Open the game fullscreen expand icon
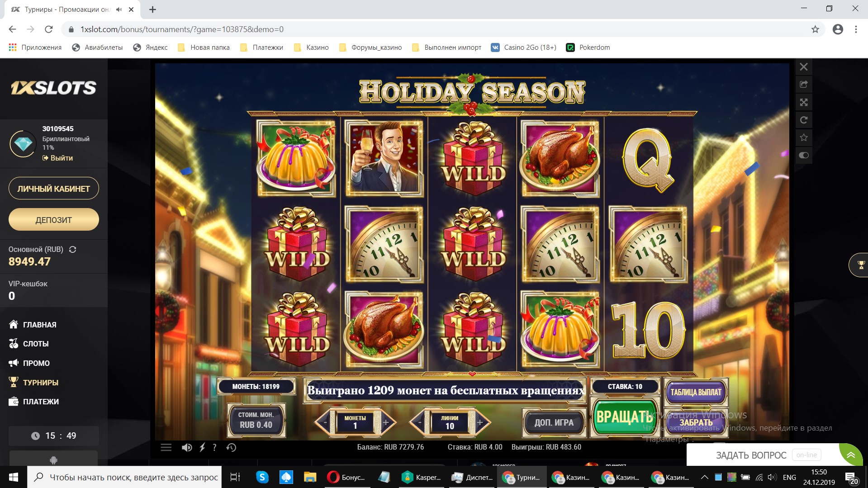 803,102
